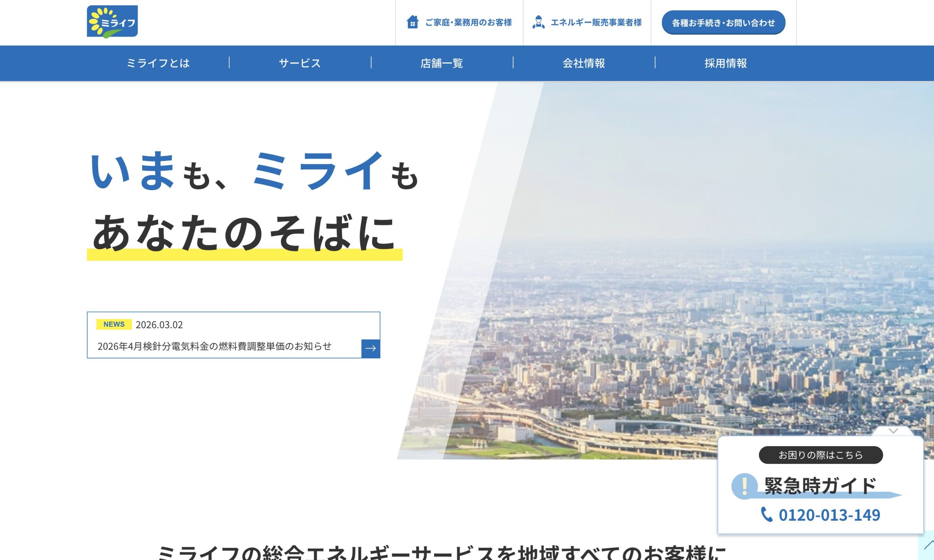
Task: Click the exclamation mark emergency icon
Action: (x=744, y=486)
